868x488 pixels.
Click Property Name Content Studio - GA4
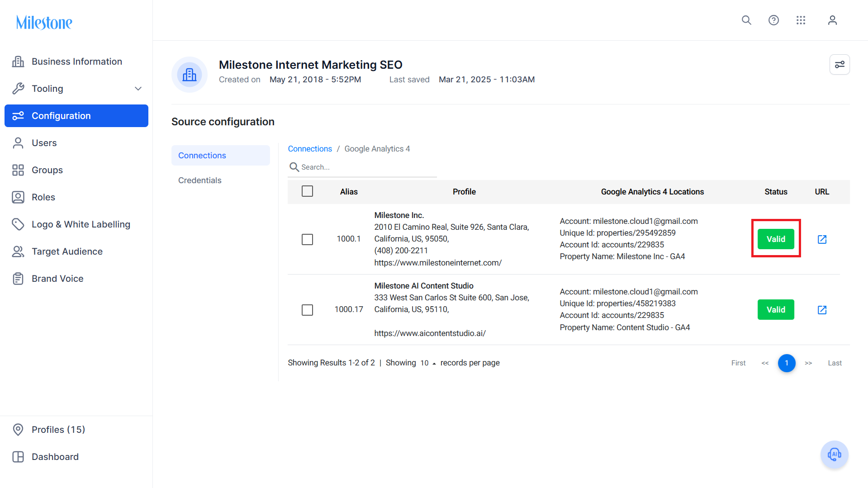[x=625, y=327]
